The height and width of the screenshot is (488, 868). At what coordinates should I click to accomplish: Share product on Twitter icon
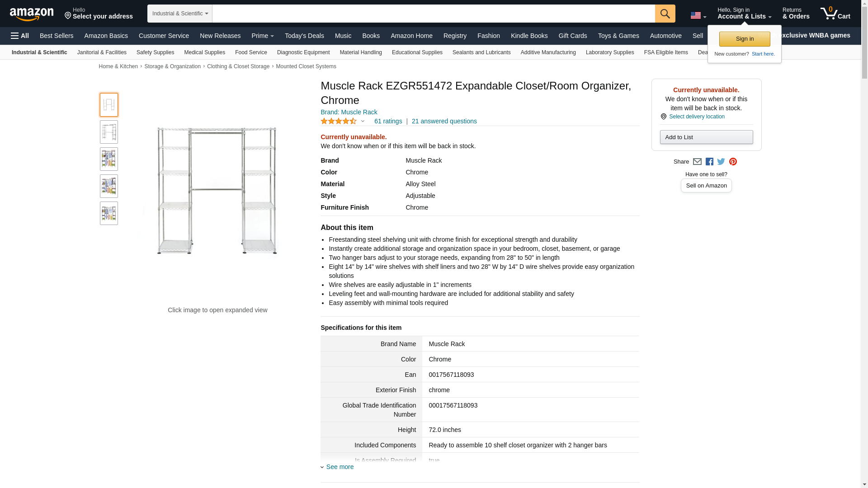point(721,162)
